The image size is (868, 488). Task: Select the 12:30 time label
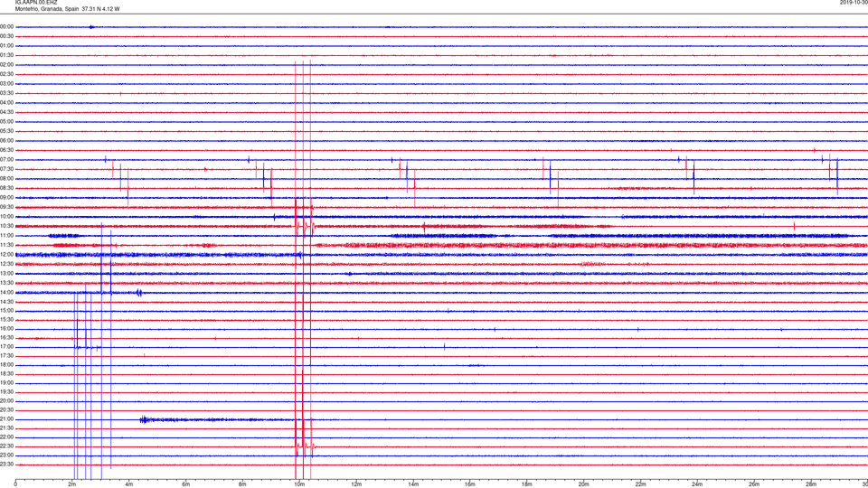point(6,264)
